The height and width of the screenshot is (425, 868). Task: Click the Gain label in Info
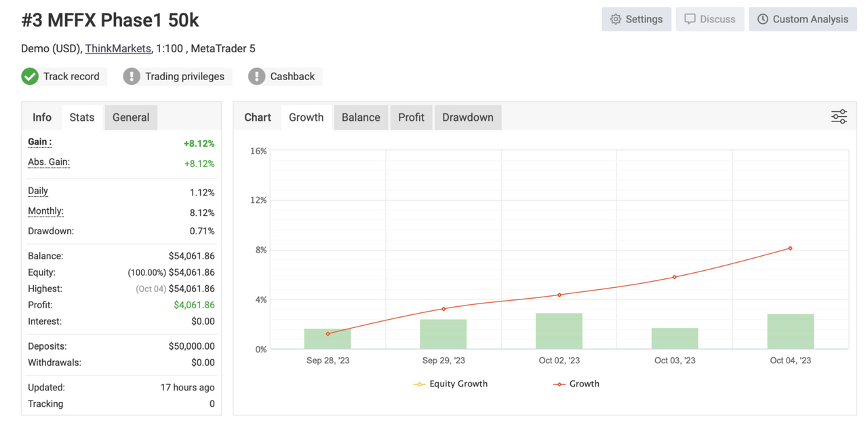(x=39, y=142)
